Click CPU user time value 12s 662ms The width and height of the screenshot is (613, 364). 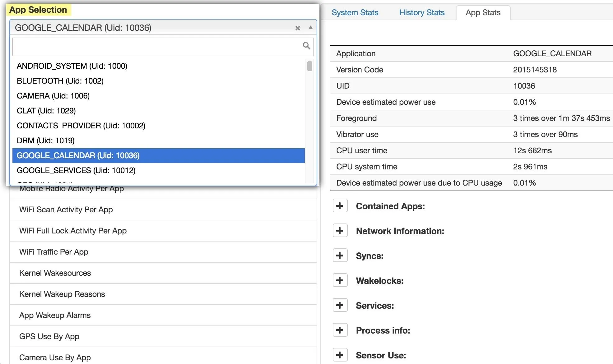(532, 150)
